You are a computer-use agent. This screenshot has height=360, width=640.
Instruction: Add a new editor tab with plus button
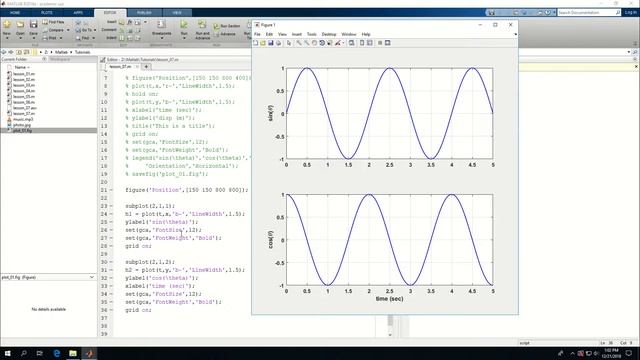pyautogui.click(x=146, y=67)
